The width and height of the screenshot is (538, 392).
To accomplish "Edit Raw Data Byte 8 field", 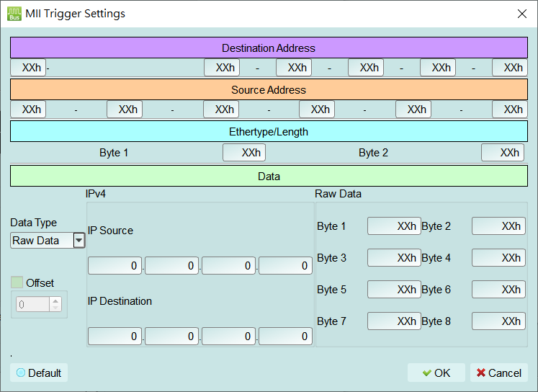I will 498,321.
